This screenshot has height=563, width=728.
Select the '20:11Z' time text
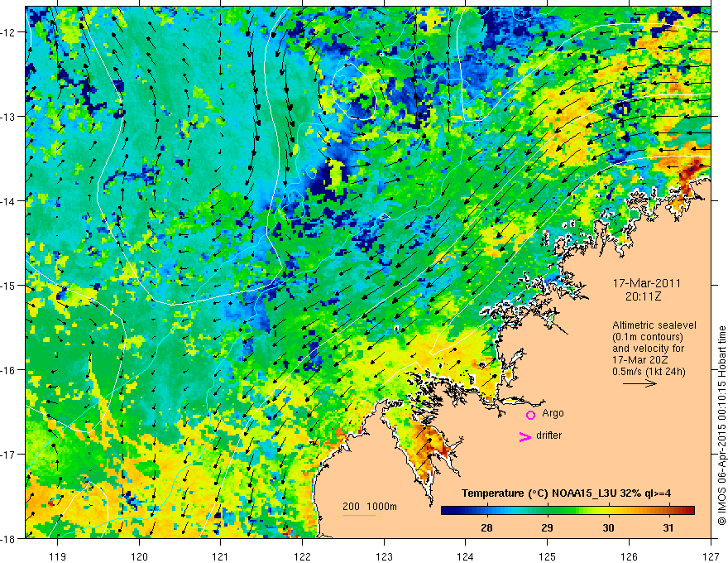[x=643, y=296]
